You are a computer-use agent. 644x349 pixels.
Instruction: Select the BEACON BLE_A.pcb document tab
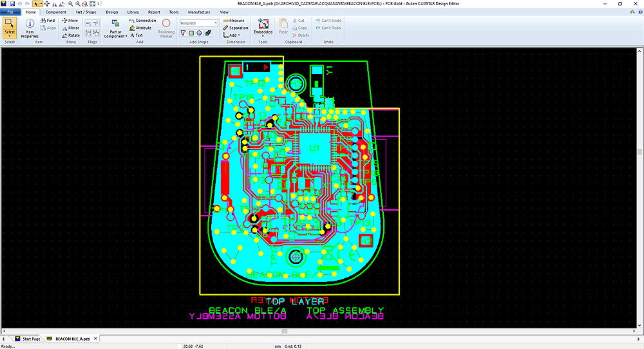tap(69, 339)
